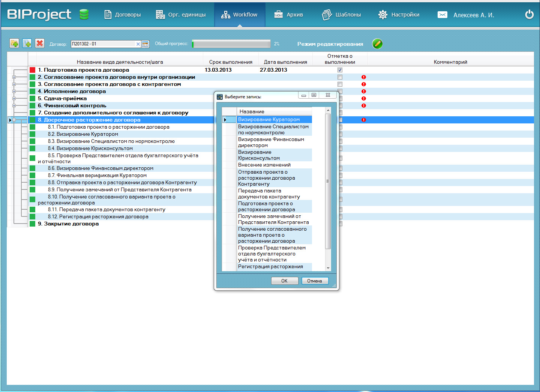Expand step 4 Исполнение договора

coord(14,92)
